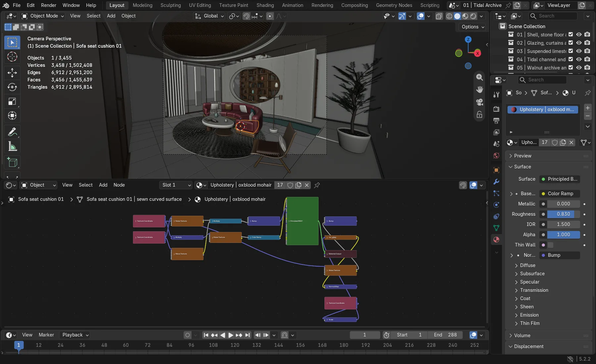Adjust the Roughness 0.830 slider

[563, 214]
